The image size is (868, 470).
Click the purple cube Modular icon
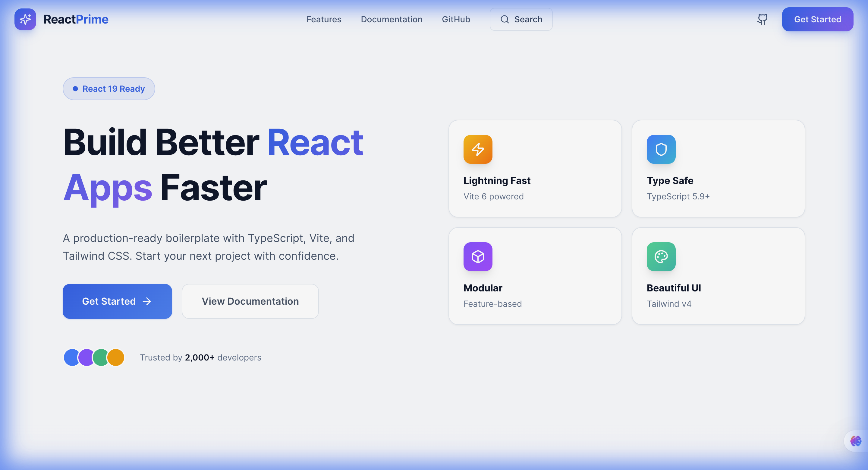tap(477, 257)
